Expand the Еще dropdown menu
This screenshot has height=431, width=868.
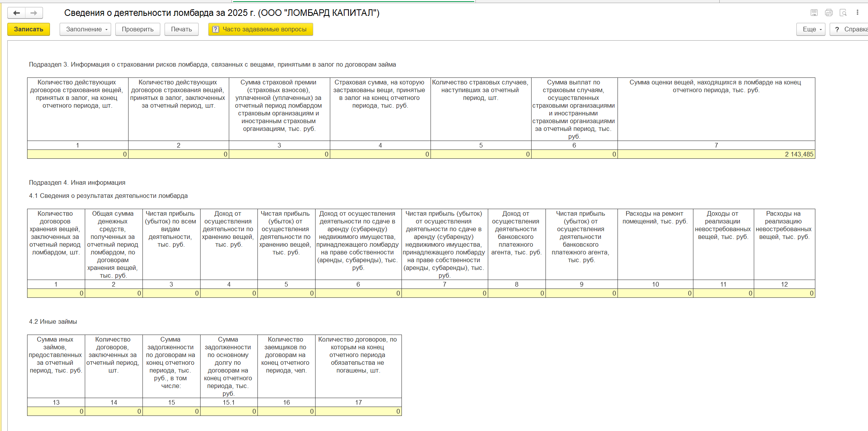811,29
